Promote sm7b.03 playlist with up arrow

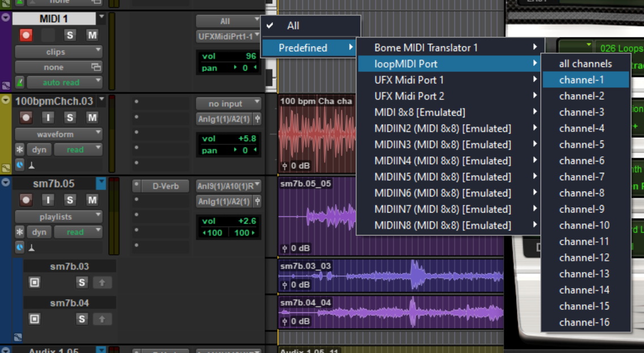click(102, 283)
